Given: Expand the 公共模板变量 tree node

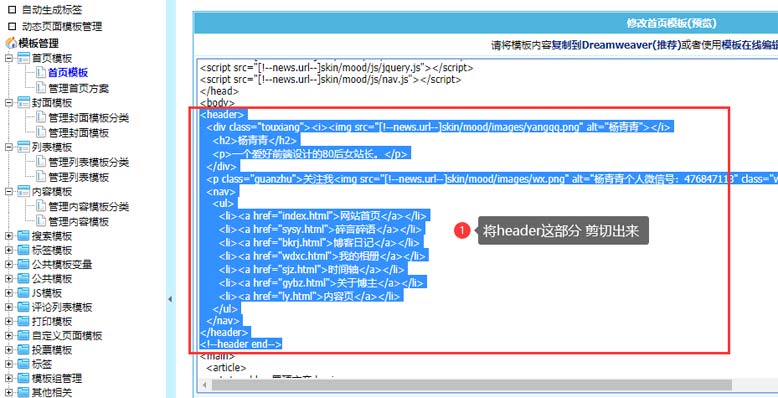Looking at the screenshot, I should click(8, 265).
